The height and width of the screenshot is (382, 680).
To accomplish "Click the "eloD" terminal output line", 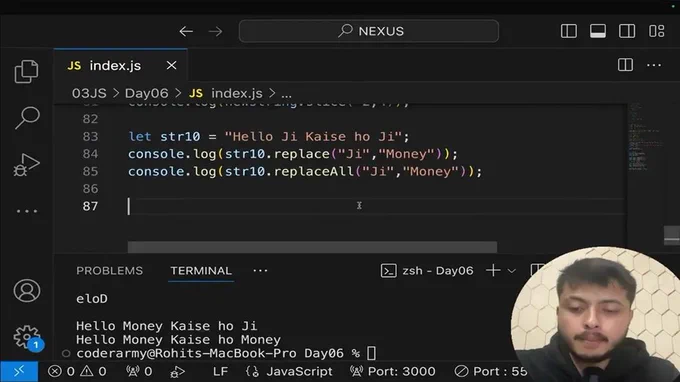I will tap(92, 299).
